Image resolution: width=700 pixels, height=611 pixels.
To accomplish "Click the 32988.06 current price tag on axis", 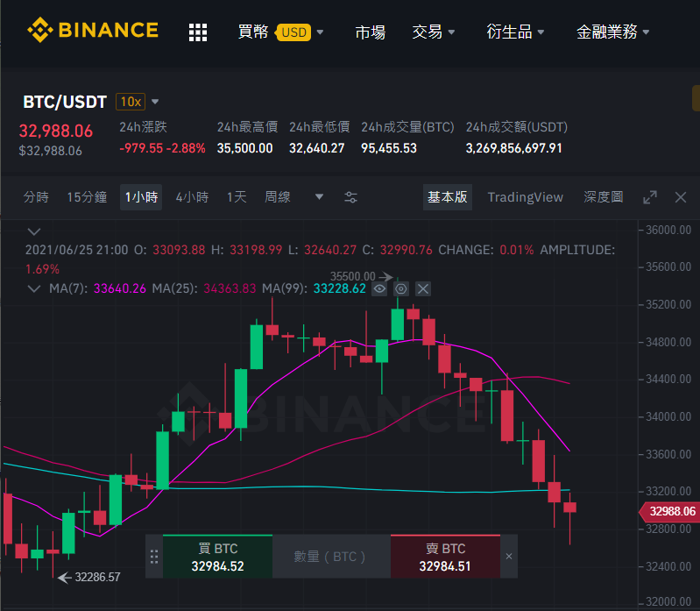I will click(x=668, y=511).
